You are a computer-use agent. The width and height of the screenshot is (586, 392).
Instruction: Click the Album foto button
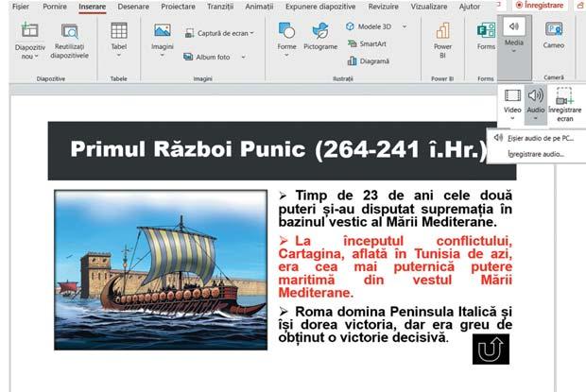(207, 57)
